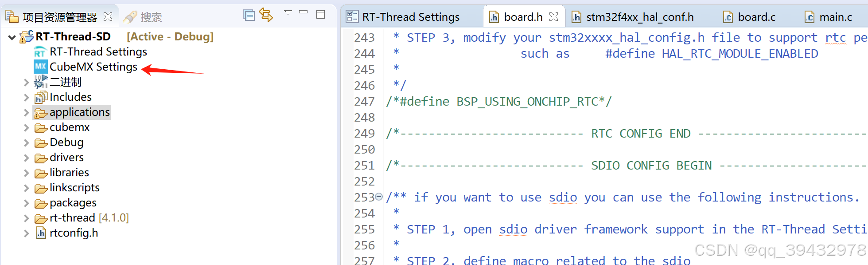The width and height of the screenshot is (868, 265).
Task: Click the Includes folder icon
Action: point(41,97)
